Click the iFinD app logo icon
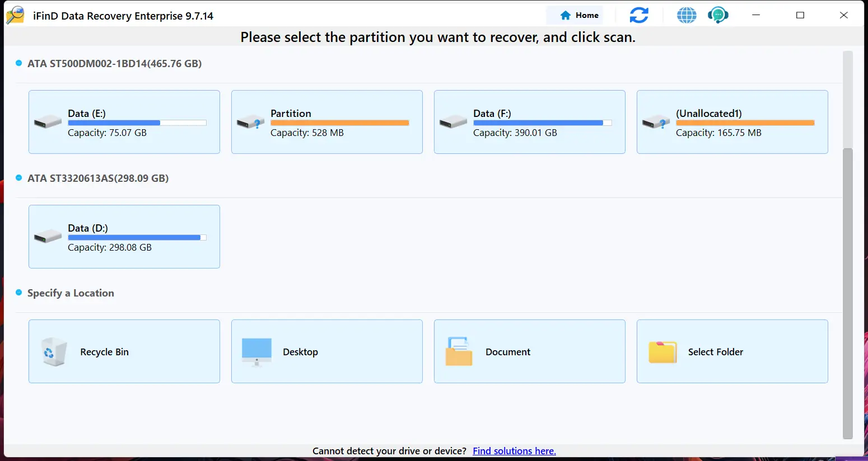868x461 pixels. point(15,15)
